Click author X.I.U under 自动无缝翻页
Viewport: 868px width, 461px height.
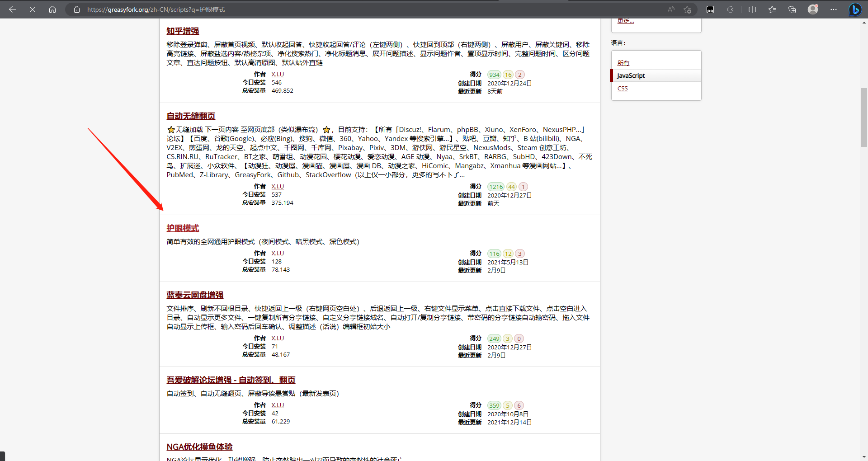(278, 187)
